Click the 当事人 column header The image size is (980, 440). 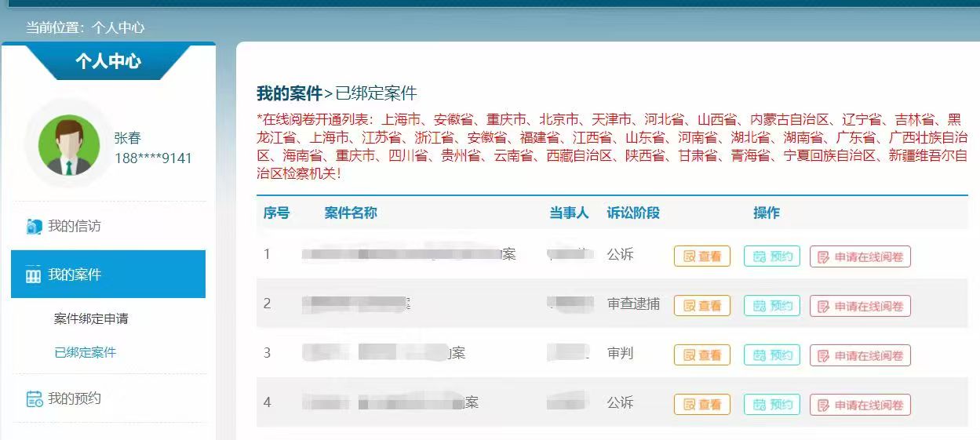click(569, 213)
